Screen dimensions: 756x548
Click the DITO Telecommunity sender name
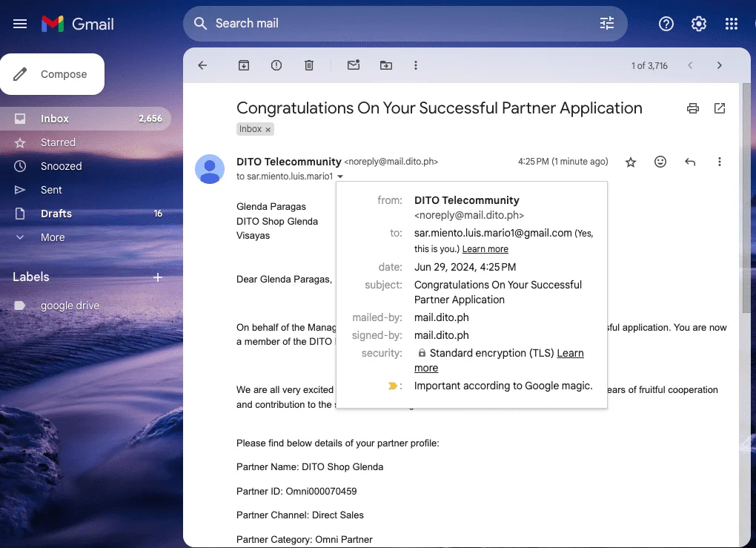pyautogui.click(x=289, y=162)
